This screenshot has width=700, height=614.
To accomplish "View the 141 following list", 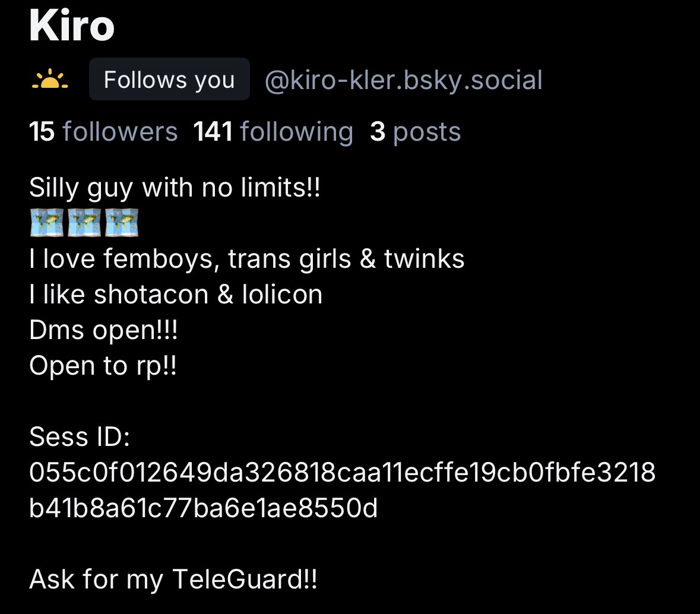I will 273,132.
